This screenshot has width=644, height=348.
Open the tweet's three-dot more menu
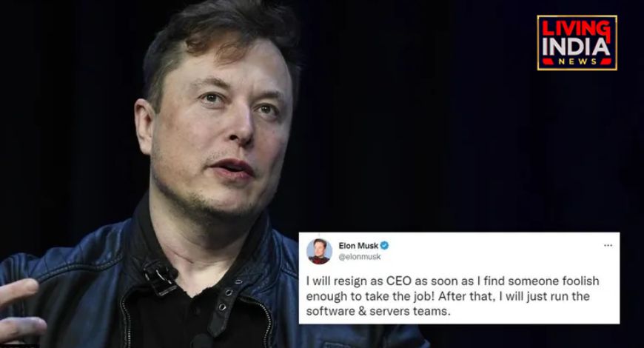tap(608, 245)
